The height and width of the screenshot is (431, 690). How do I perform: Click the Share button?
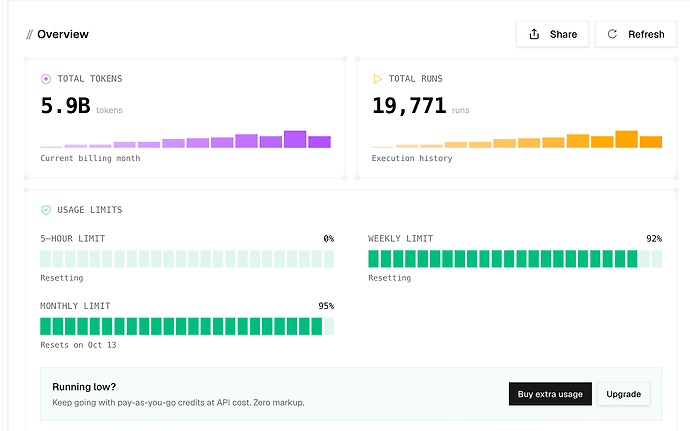[552, 34]
